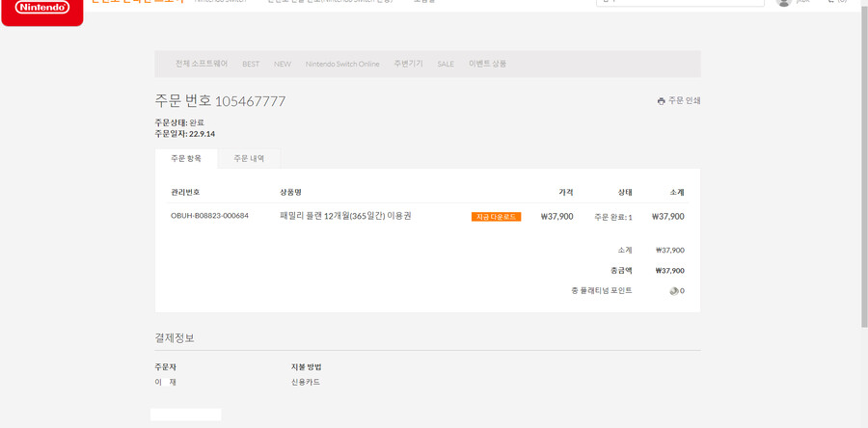Open the SALE category
Screen dimensions: 868x428
click(x=446, y=65)
